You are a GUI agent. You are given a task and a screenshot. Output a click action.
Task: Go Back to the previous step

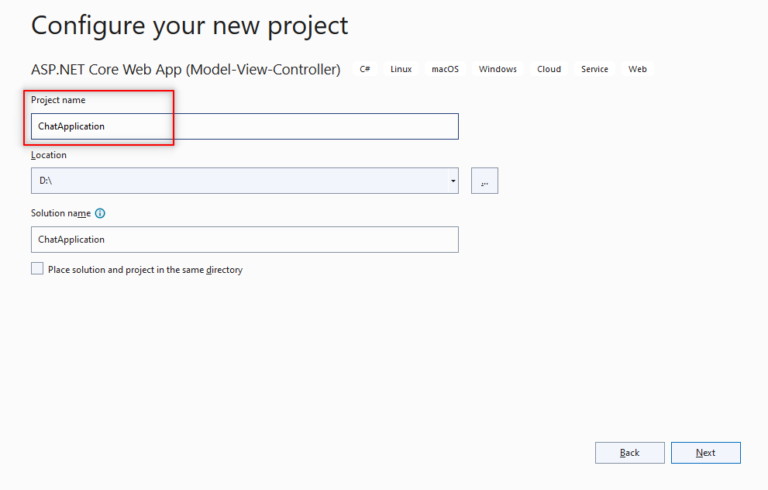pos(629,453)
